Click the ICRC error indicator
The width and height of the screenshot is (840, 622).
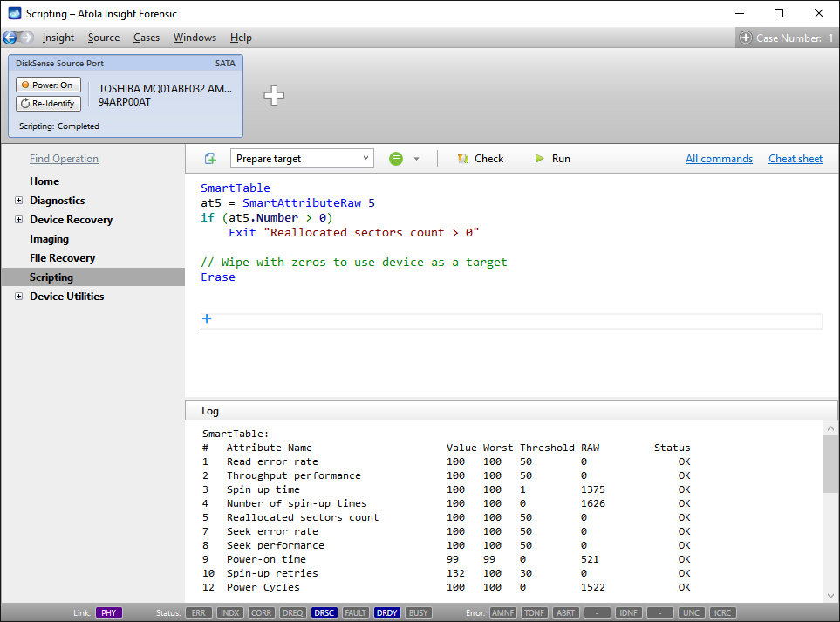[x=722, y=612]
